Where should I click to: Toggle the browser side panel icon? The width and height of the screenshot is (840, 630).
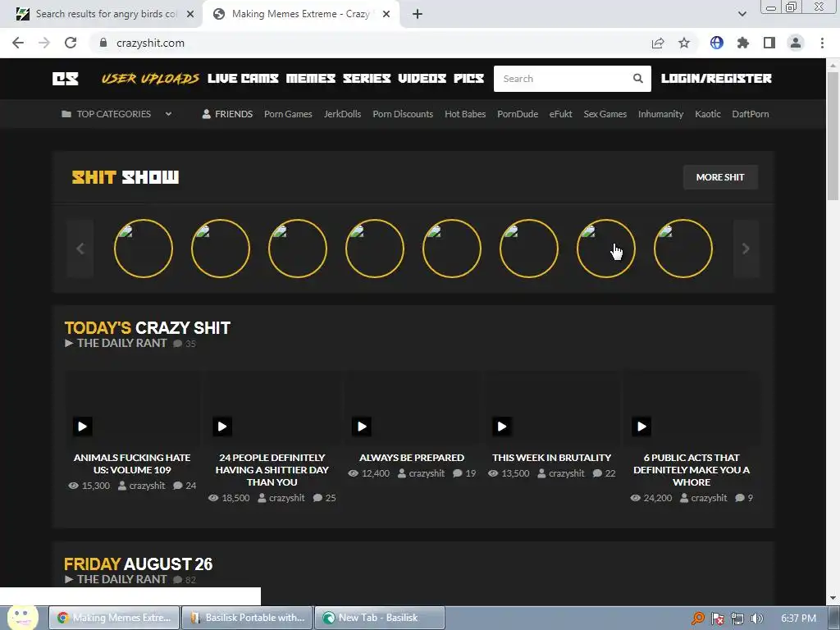pyautogui.click(x=769, y=43)
